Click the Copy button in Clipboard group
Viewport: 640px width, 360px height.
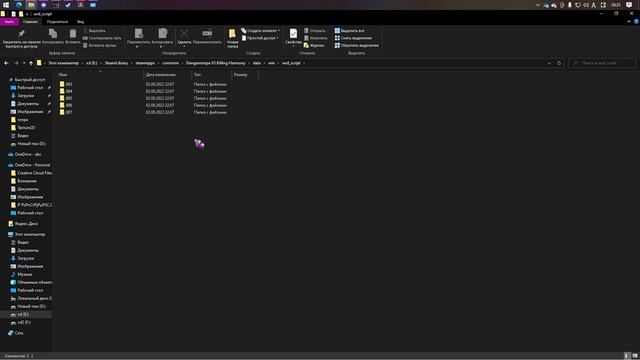point(53,37)
